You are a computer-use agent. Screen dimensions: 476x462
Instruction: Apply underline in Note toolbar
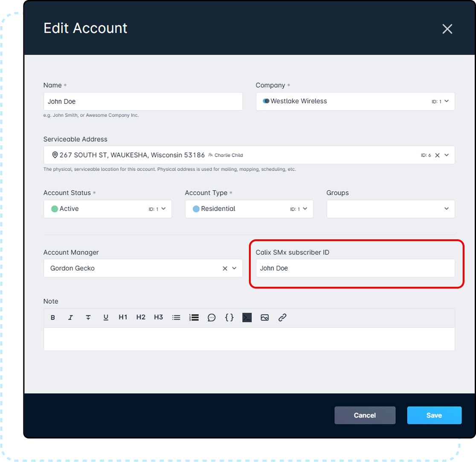(106, 317)
